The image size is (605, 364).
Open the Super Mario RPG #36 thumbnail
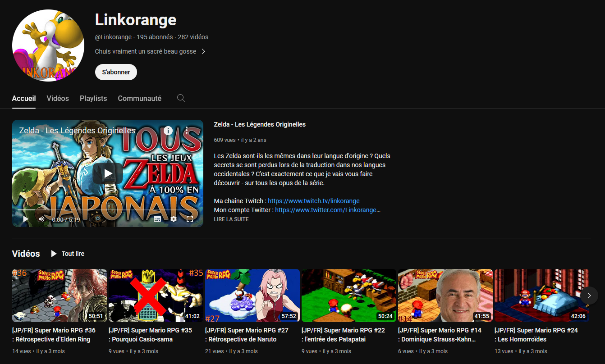pyautogui.click(x=60, y=296)
